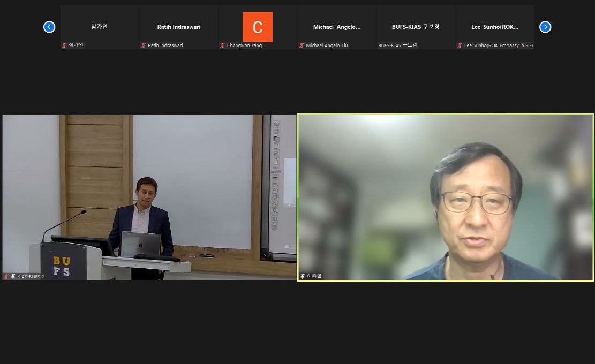Click muted mic icon on Ratih Indraswari tile
Screen dimensions: 595x364
point(144,45)
